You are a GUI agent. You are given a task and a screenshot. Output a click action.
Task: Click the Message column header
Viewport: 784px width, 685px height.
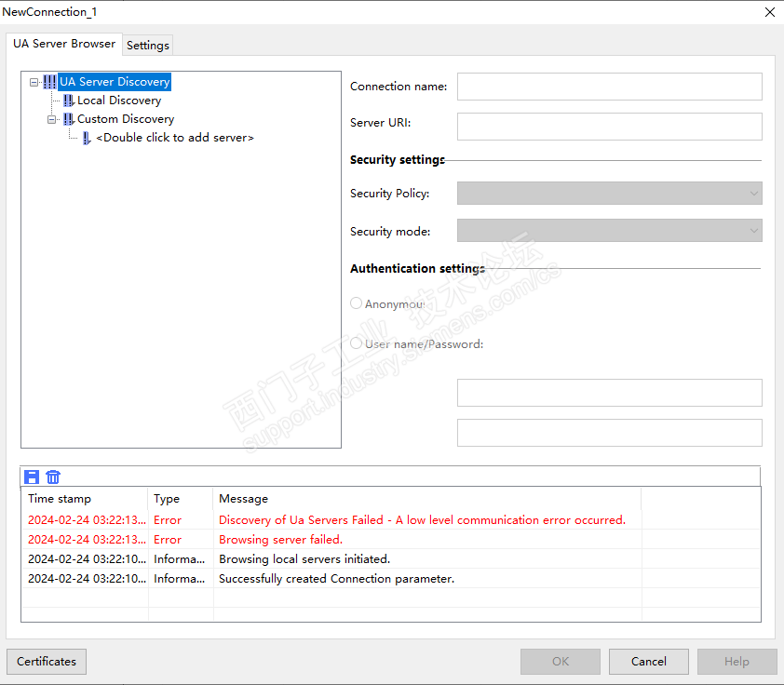427,499
